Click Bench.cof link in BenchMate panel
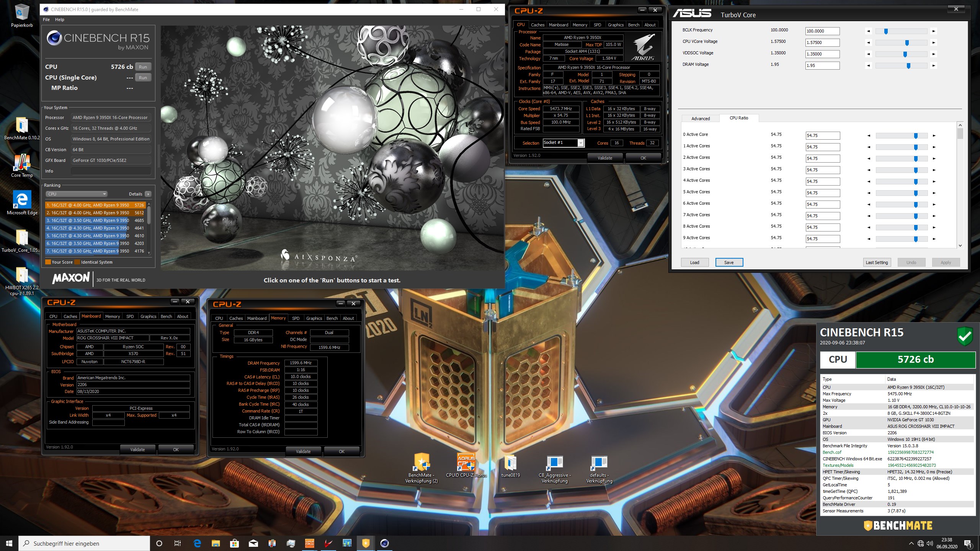 click(x=832, y=452)
